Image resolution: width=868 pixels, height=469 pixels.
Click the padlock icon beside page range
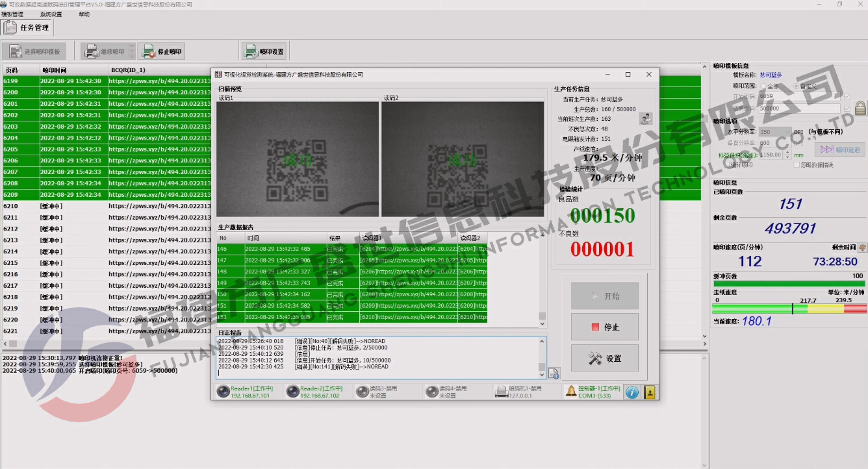860,107
